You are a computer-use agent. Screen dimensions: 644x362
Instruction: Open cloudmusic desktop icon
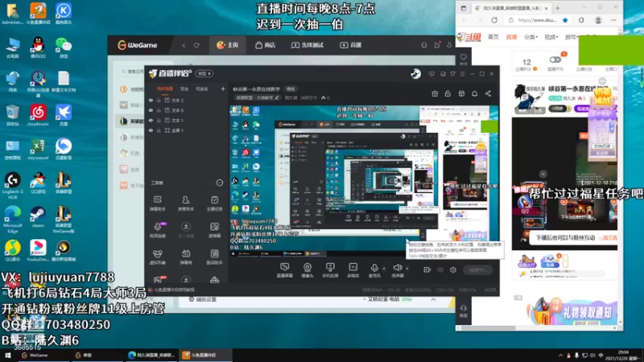coord(38,115)
